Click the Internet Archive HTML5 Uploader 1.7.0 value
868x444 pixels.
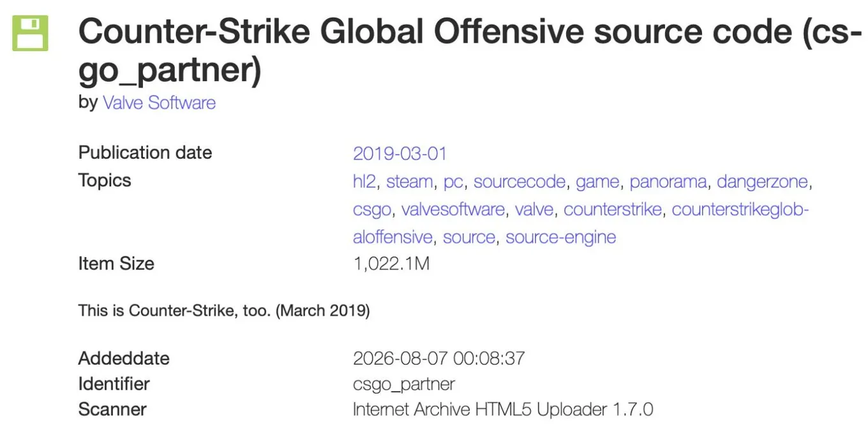point(503,410)
